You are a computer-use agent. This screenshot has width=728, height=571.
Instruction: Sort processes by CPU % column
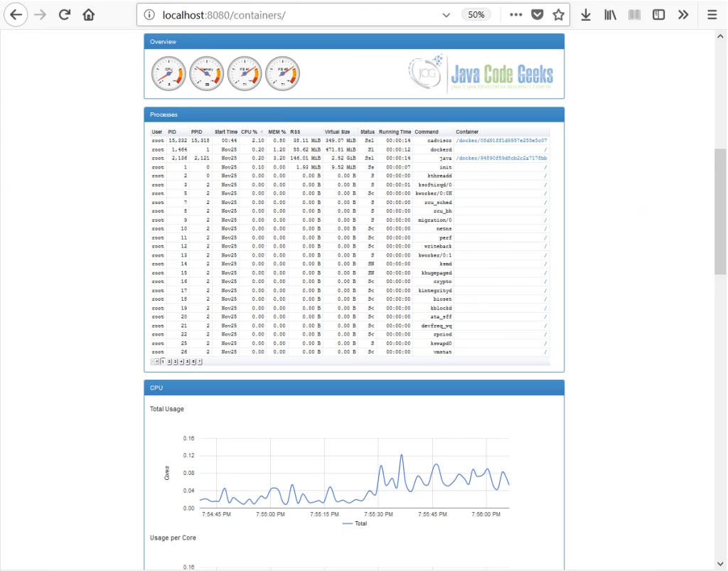(x=251, y=132)
